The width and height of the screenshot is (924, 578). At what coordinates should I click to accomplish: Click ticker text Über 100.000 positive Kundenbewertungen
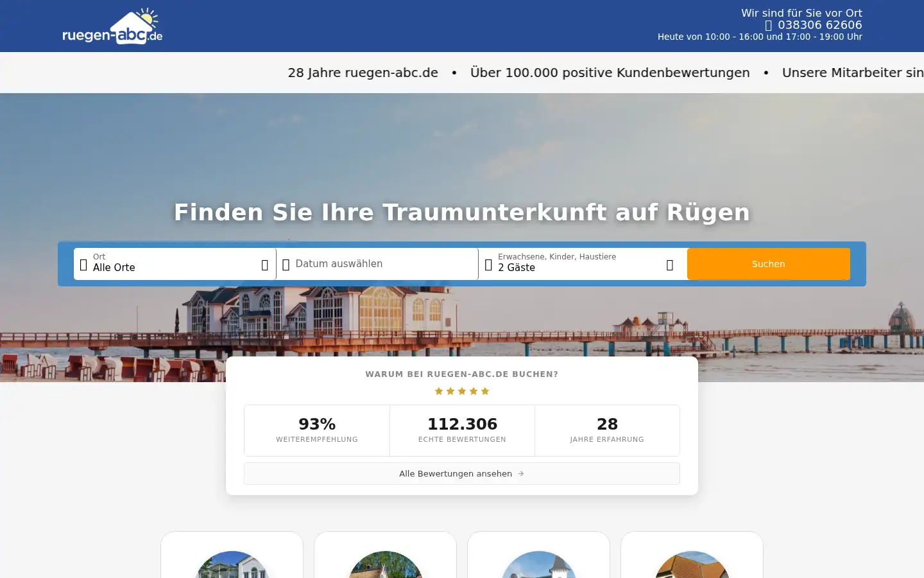point(610,73)
